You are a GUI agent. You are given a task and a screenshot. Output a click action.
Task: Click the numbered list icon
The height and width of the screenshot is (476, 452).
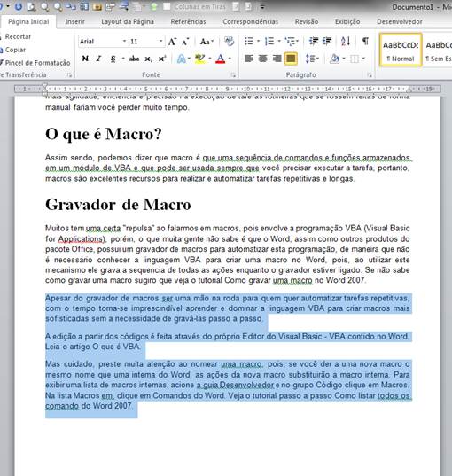(269, 41)
